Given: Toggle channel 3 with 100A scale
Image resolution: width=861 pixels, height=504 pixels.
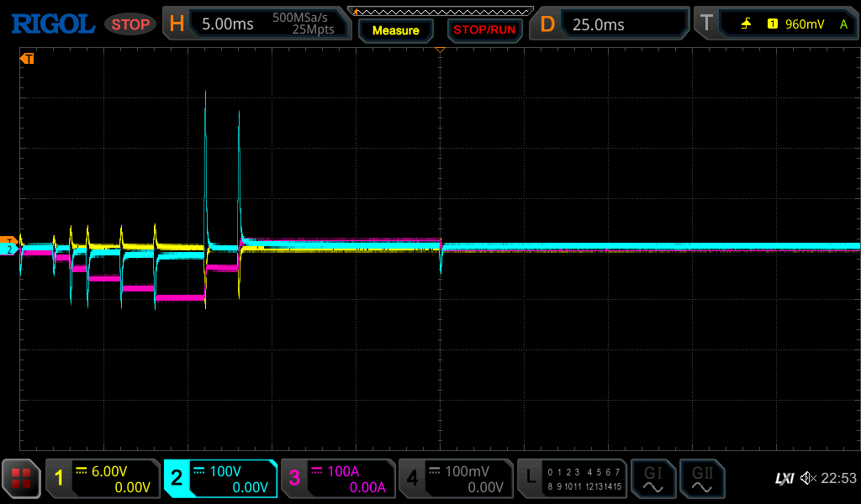Looking at the screenshot, I should [338, 479].
